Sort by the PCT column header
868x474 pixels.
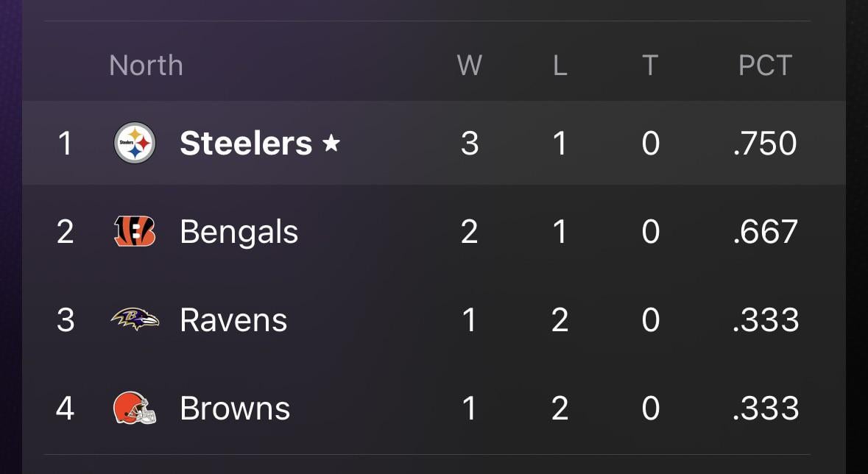(x=765, y=66)
